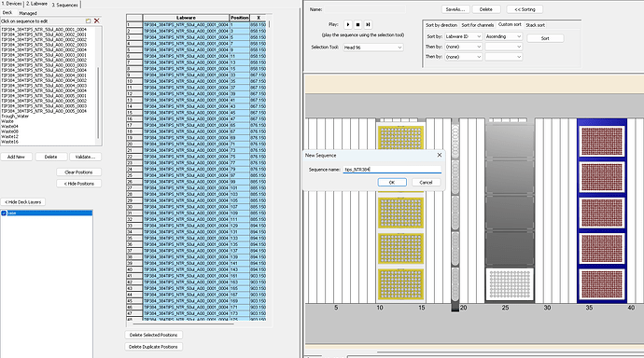This screenshot has width=644, height=358.
Task: Close the New Sequence dialog with X
Action: [x=440, y=155]
